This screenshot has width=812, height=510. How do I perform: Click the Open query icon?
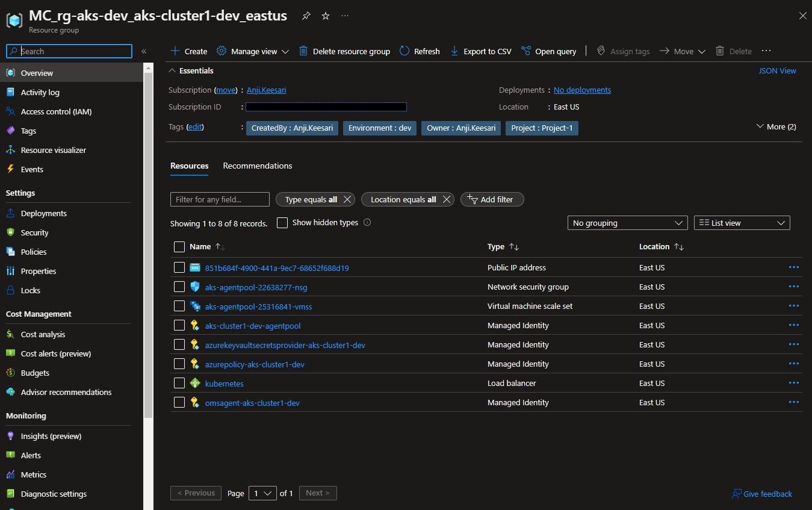tap(526, 51)
